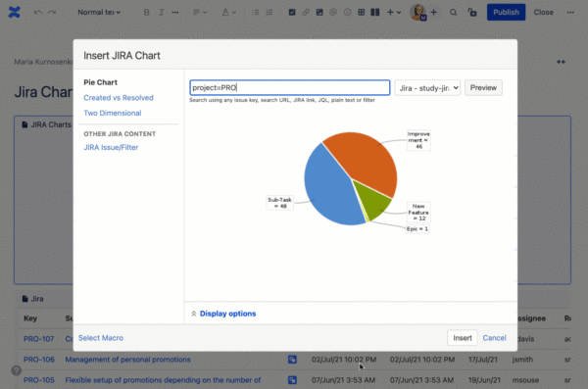Screen dimensions: 588x389
Task: Toggle bold formatting
Action: 147,13
